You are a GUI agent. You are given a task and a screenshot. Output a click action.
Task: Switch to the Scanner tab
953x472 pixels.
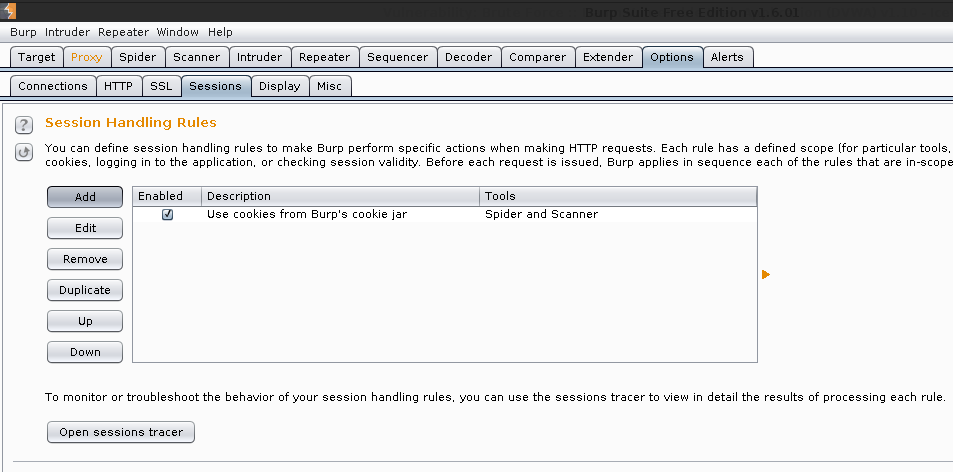[197, 57]
